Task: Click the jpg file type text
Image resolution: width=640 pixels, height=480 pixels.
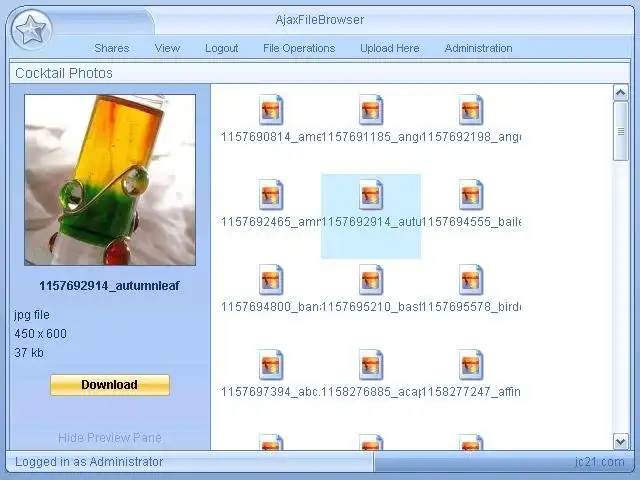Action: click(32, 315)
